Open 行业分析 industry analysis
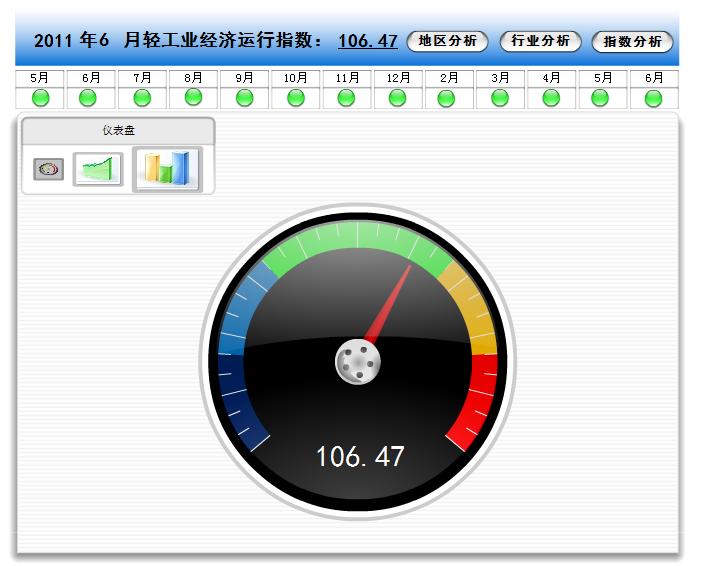Screen dimensions: 702x566 (x=540, y=41)
